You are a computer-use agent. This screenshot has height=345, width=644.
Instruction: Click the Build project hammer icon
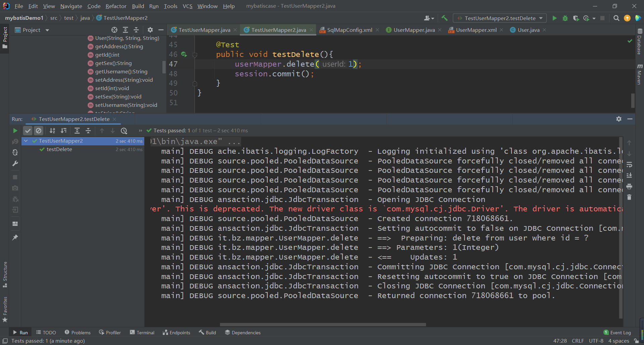444,18
